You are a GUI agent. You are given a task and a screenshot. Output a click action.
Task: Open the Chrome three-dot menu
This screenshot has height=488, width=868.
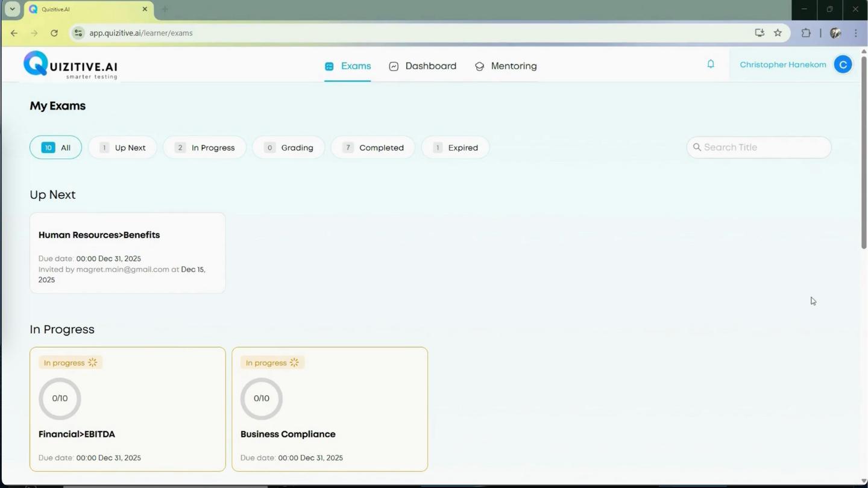(856, 33)
